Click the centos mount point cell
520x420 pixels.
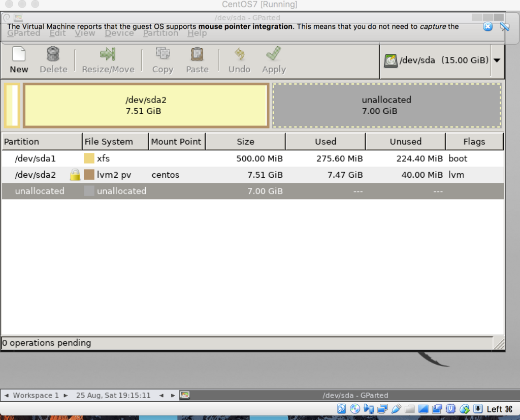pyautogui.click(x=166, y=175)
